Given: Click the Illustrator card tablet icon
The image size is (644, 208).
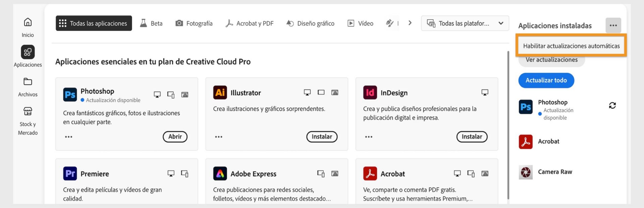Looking at the screenshot, I should (321, 92).
